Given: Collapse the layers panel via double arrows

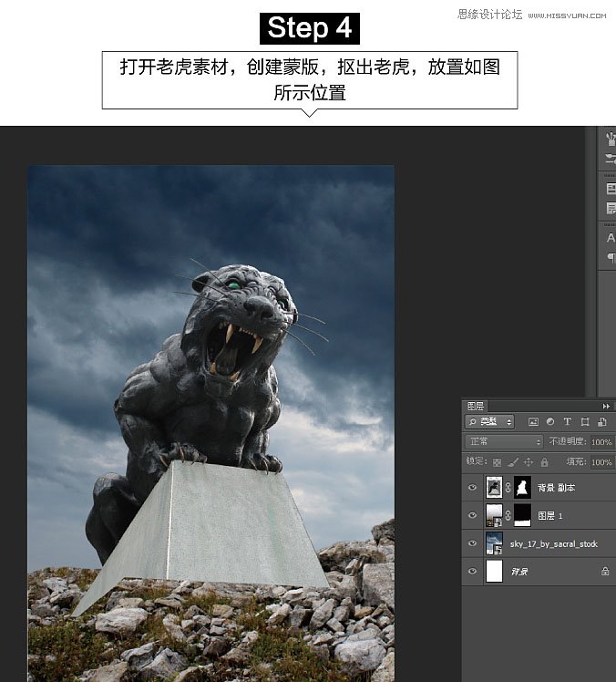Looking at the screenshot, I should coord(606,406).
